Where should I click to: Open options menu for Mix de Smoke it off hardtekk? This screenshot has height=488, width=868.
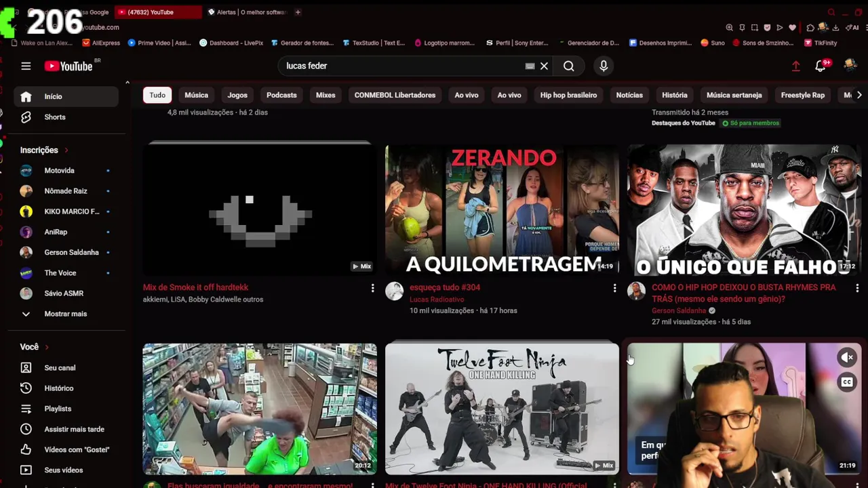coord(372,289)
